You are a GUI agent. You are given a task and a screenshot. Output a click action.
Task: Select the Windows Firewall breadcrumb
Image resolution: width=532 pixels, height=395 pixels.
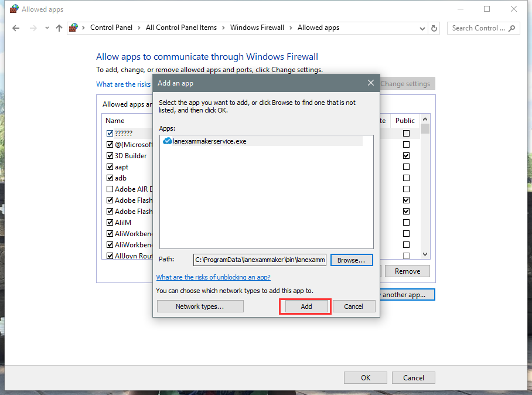click(x=257, y=28)
